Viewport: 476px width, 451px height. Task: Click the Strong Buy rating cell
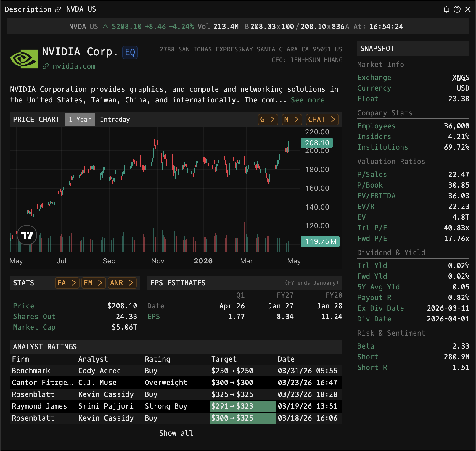tap(166, 406)
